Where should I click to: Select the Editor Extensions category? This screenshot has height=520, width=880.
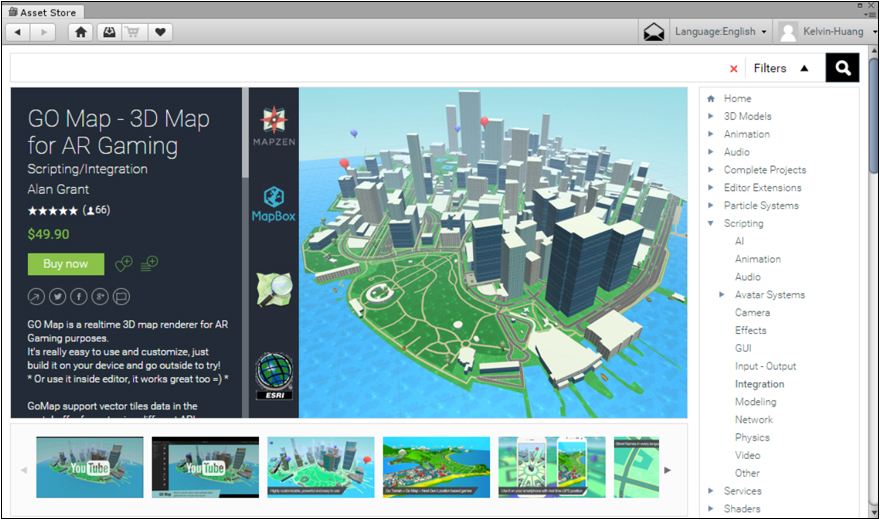[762, 188]
